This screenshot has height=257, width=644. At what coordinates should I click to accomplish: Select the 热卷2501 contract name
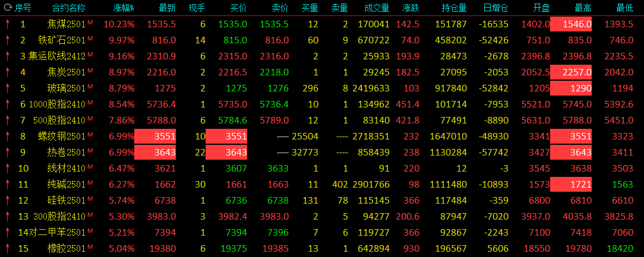pos(66,153)
